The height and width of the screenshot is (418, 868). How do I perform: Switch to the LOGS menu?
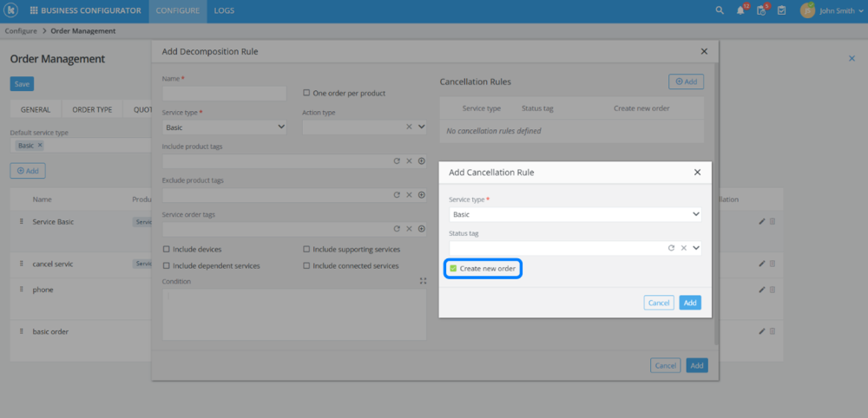pyautogui.click(x=224, y=10)
